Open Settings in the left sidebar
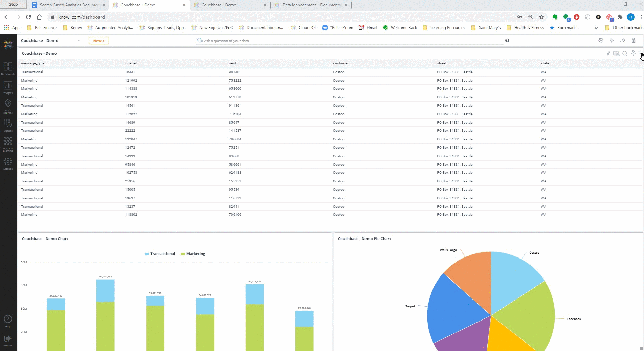 click(x=8, y=164)
